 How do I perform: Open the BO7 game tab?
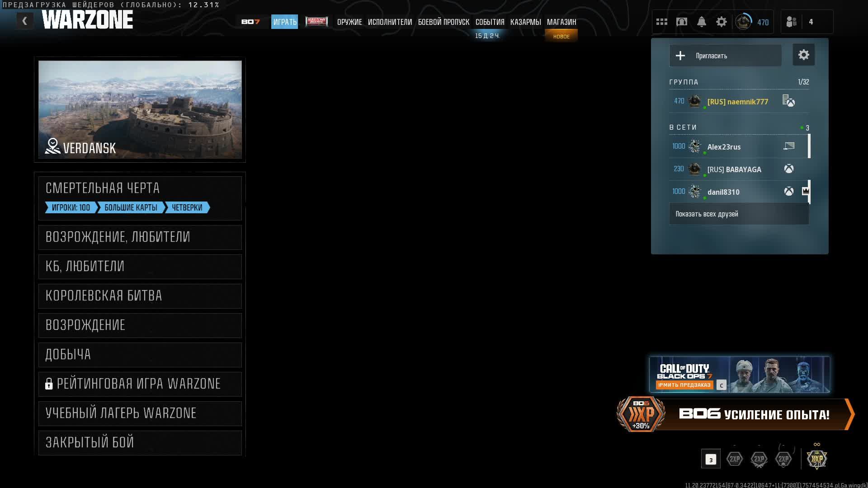(x=250, y=22)
